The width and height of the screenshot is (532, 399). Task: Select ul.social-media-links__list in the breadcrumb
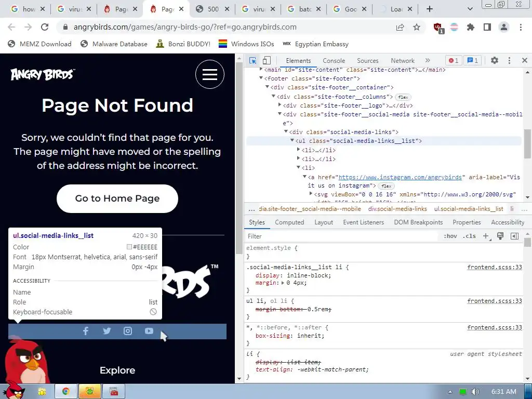(469, 209)
